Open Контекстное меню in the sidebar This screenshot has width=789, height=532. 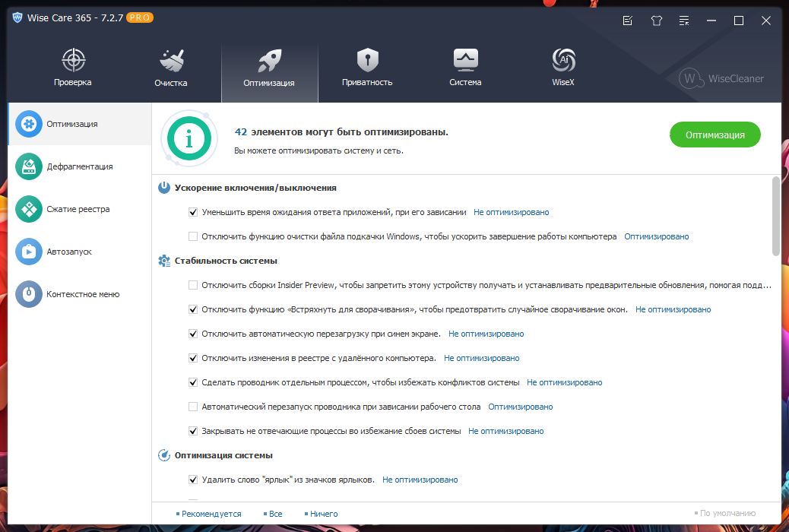(x=80, y=294)
